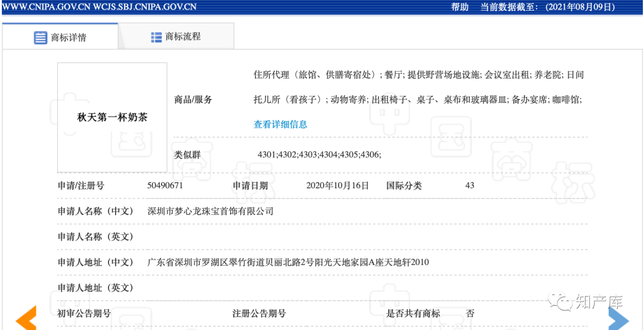Click the 商标流程 grid icon
The image size is (644, 330).
pos(156,37)
